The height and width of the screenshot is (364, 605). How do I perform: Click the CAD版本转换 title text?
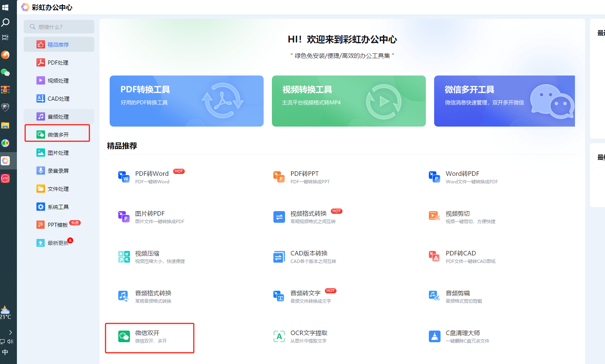click(x=309, y=253)
